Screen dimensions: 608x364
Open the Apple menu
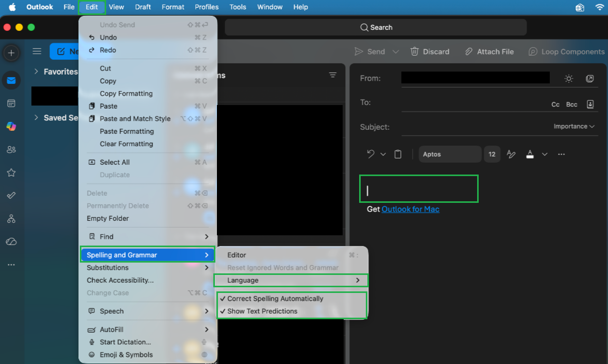(x=12, y=7)
